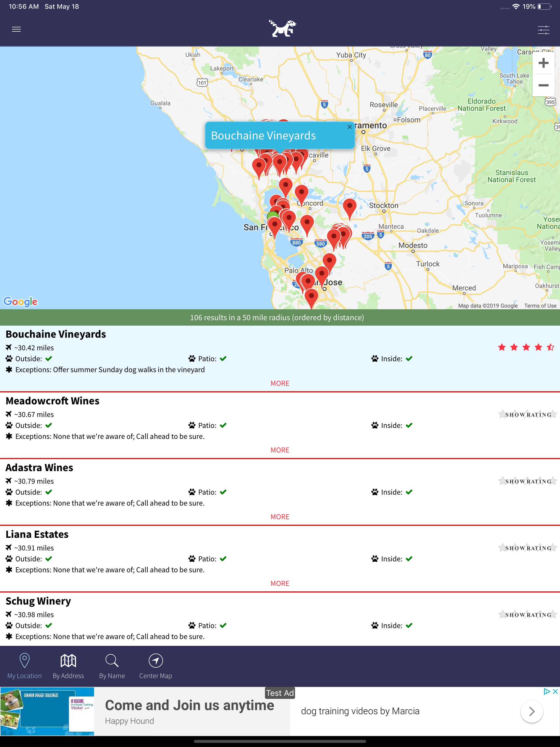Open MORE details for Liana Estates
The image size is (560, 747).
280,583
